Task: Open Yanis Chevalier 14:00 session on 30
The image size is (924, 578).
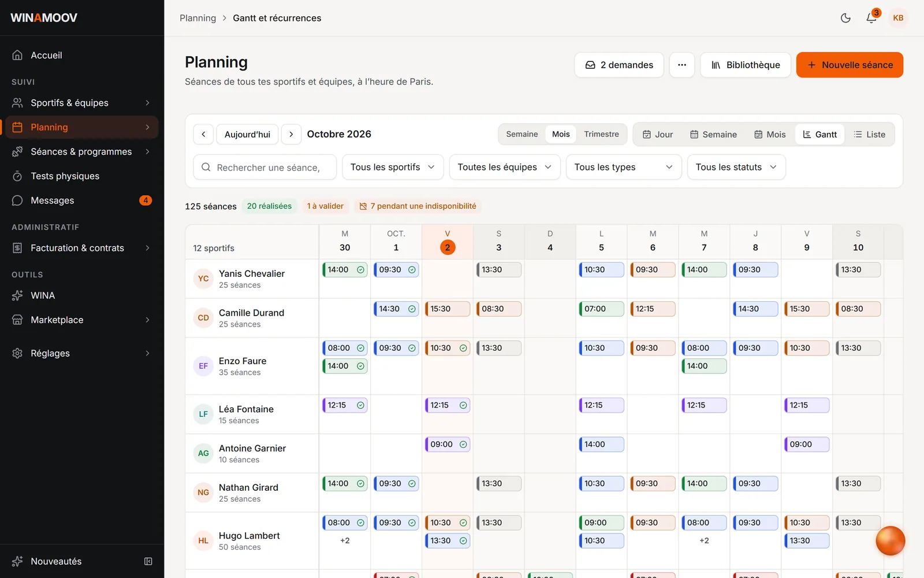Action: [x=345, y=270]
